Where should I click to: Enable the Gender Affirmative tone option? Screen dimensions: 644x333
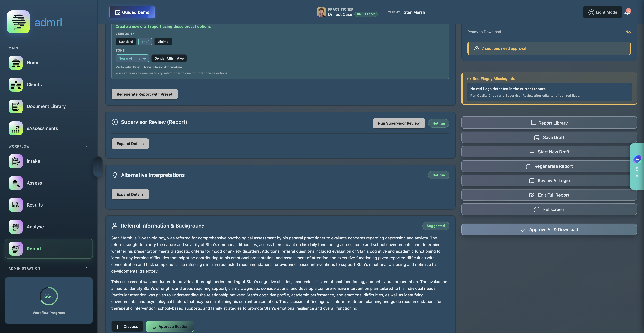(x=169, y=58)
